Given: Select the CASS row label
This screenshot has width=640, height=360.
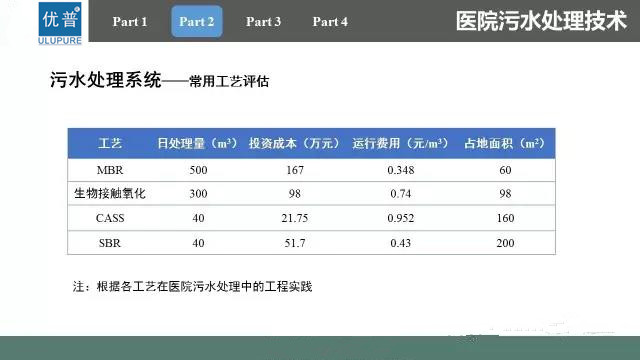Looking at the screenshot, I should 110,218.
